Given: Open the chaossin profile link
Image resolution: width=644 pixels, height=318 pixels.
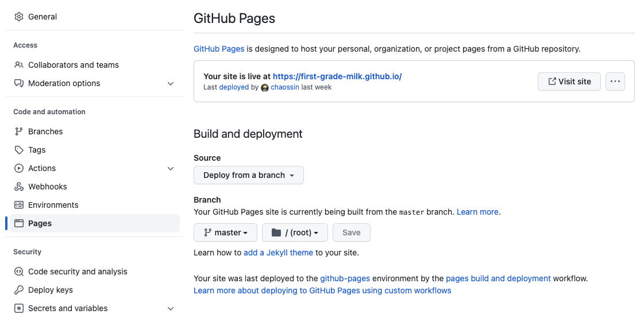Looking at the screenshot, I should click(x=285, y=87).
